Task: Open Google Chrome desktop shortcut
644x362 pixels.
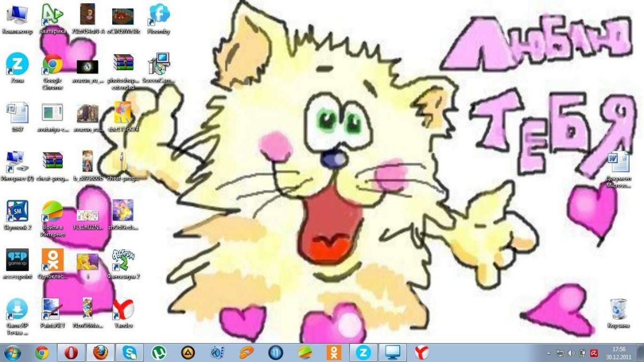Action: pyautogui.click(x=52, y=65)
